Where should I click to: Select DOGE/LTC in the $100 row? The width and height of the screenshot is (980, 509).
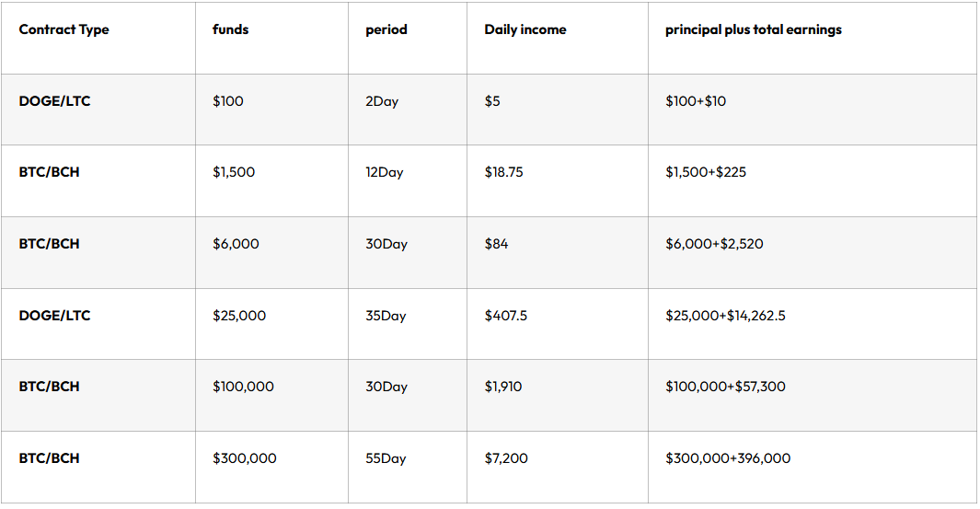coord(54,101)
